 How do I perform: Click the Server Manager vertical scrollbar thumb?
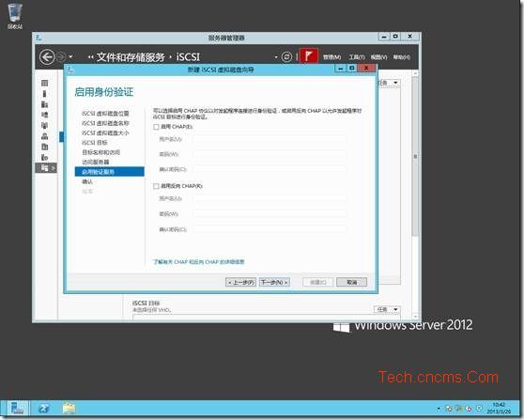click(415, 156)
